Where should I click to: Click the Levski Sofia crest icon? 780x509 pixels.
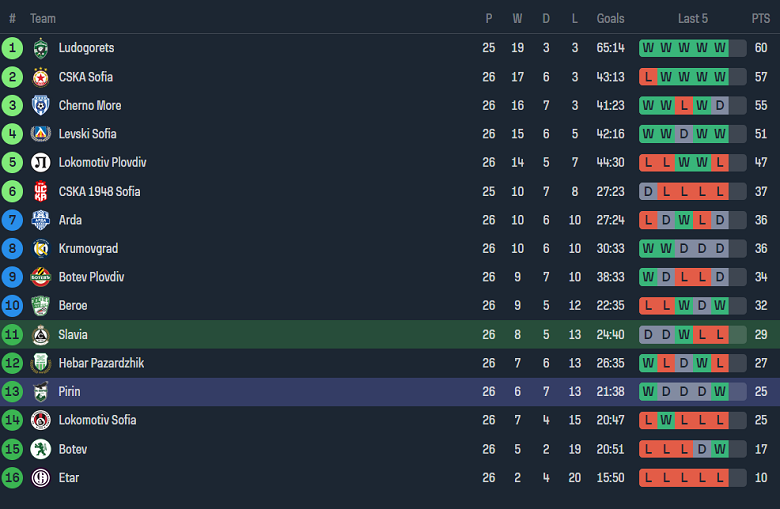click(x=40, y=134)
